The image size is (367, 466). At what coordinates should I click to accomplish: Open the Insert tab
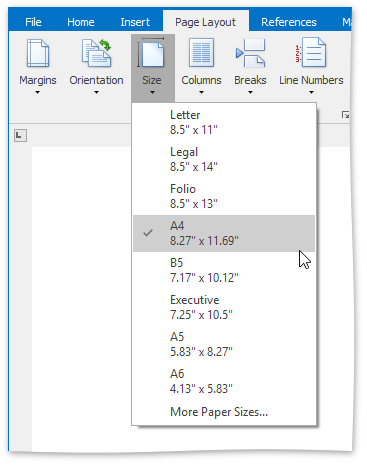135,22
